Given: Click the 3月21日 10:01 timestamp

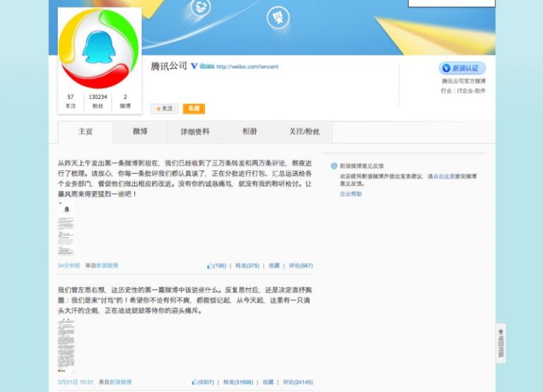Looking at the screenshot, I should 76,382.
